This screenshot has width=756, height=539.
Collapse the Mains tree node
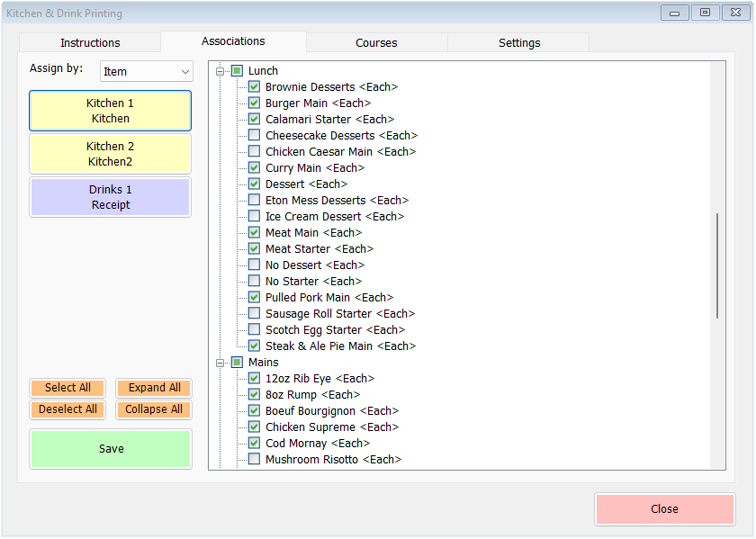click(220, 362)
